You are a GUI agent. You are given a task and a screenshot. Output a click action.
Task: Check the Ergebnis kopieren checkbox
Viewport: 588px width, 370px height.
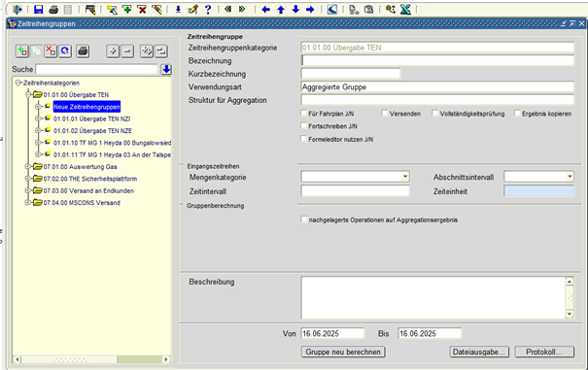(x=517, y=113)
